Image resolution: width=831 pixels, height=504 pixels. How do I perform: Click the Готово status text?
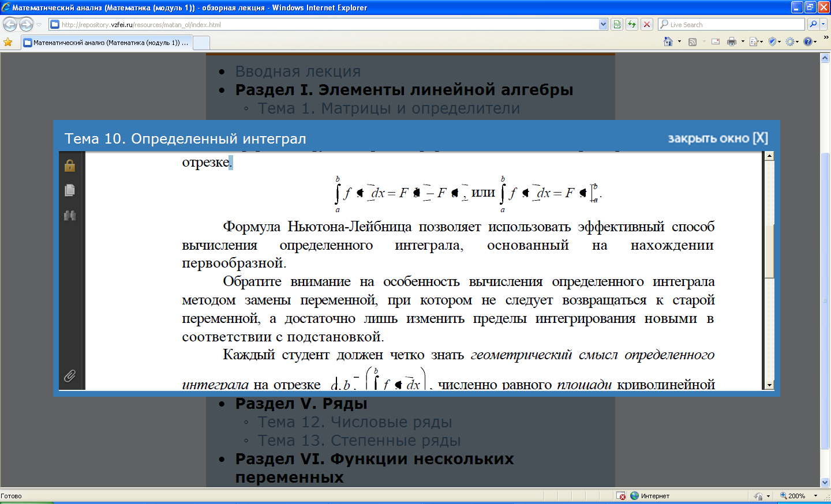[x=11, y=496]
